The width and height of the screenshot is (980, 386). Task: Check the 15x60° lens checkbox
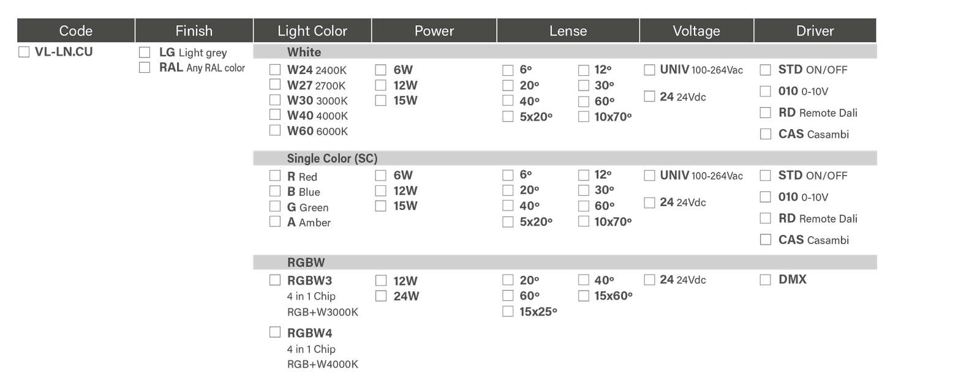583,296
